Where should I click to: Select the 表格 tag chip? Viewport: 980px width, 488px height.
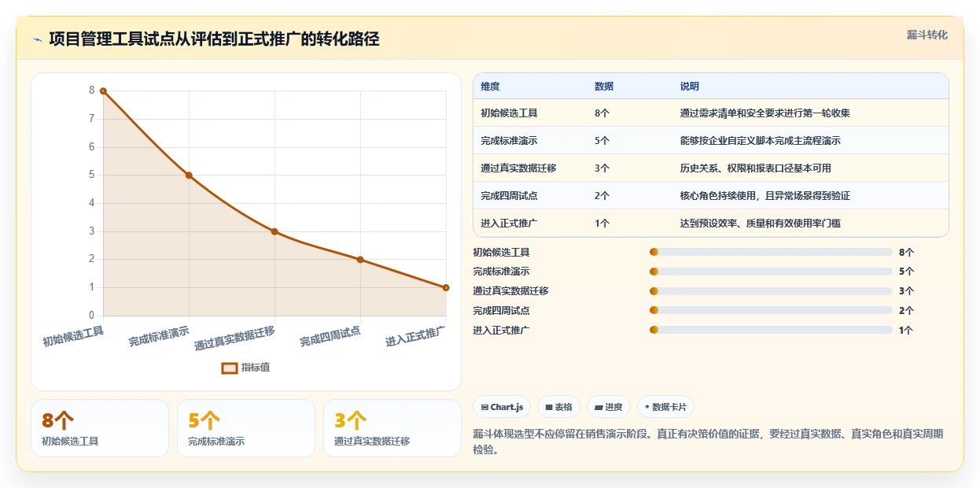559,407
